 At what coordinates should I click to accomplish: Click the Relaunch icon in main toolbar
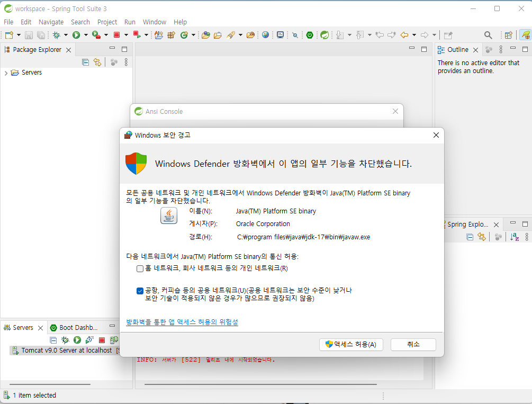point(137,34)
